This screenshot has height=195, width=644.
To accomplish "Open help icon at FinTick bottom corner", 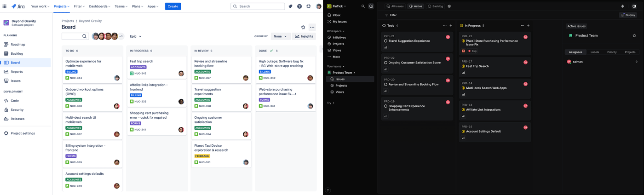I will [x=328, y=190].
